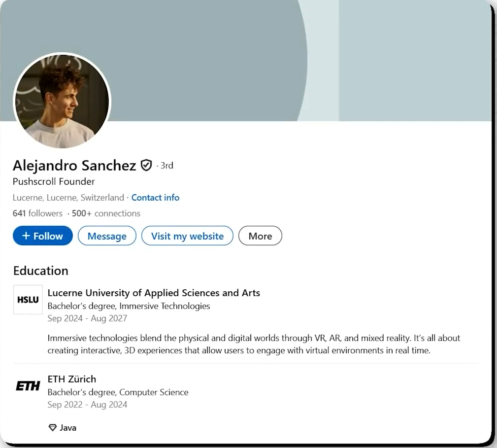Open Alejandro Sanchez's profile photo

coord(62,102)
